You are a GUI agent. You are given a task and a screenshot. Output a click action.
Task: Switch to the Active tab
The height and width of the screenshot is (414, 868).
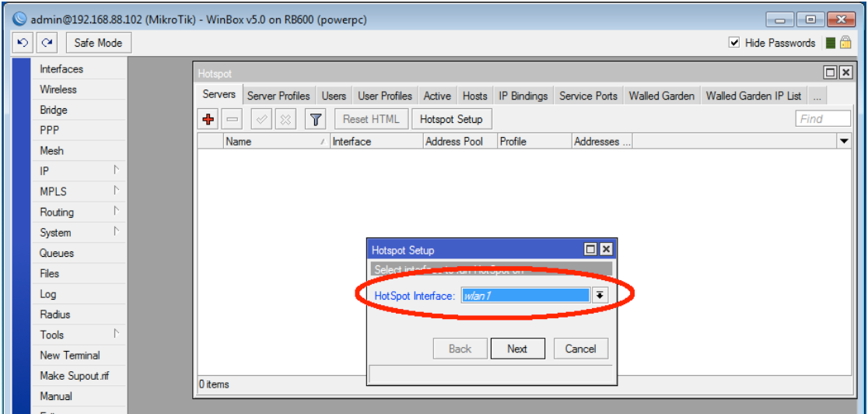point(437,96)
